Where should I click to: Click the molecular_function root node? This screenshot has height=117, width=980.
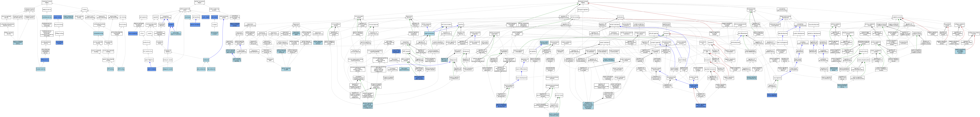tap(47, 2)
